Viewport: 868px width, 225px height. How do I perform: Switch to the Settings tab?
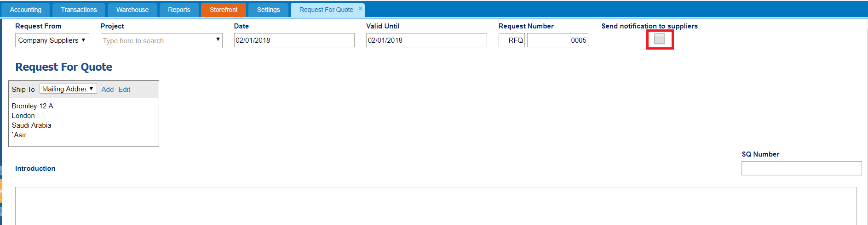[x=269, y=10]
